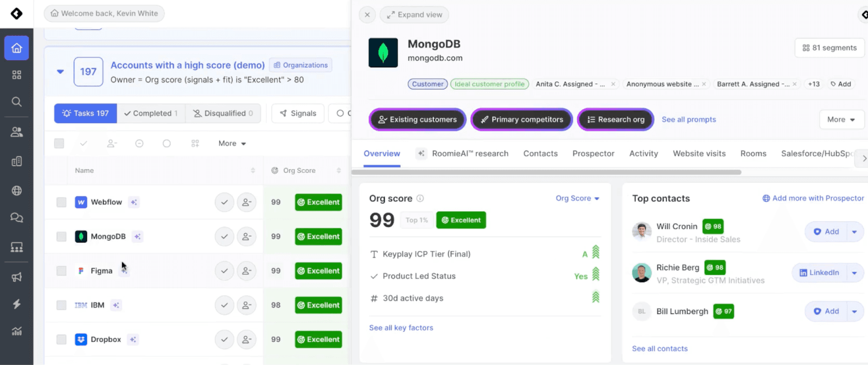Viewport: 868px width, 365px height.
Task: Open the search icon in sidebar
Action: pyautogui.click(x=17, y=101)
